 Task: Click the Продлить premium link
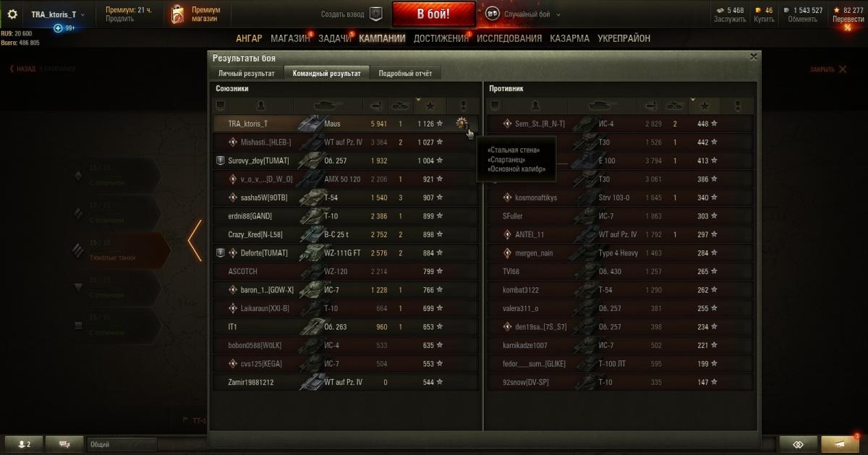pos(119,20)
